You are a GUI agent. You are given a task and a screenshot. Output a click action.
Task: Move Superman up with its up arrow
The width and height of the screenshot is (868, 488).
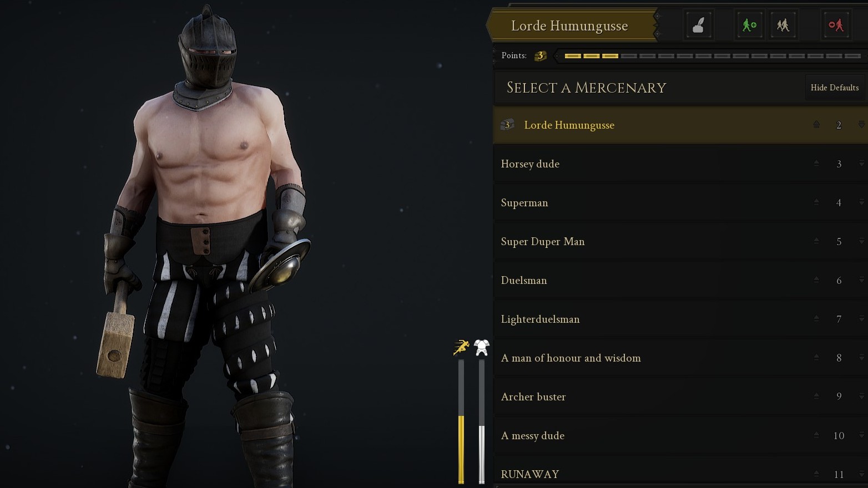816,202
